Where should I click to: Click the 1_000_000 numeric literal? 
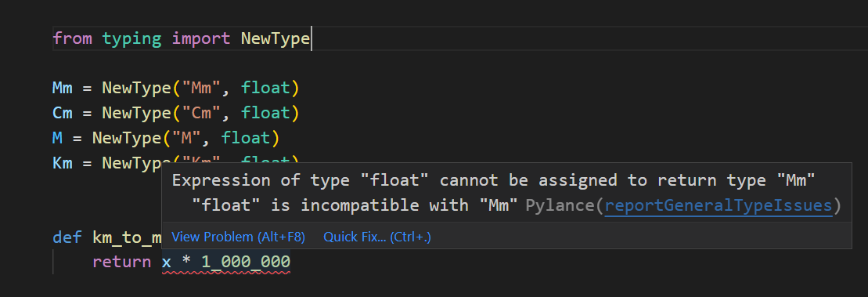[x=246, y=262]
